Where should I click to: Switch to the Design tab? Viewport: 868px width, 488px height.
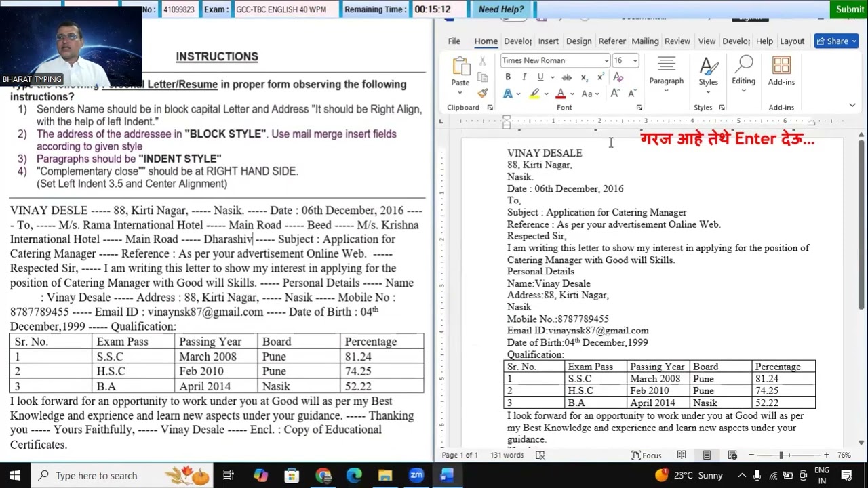tap(578, 41)
